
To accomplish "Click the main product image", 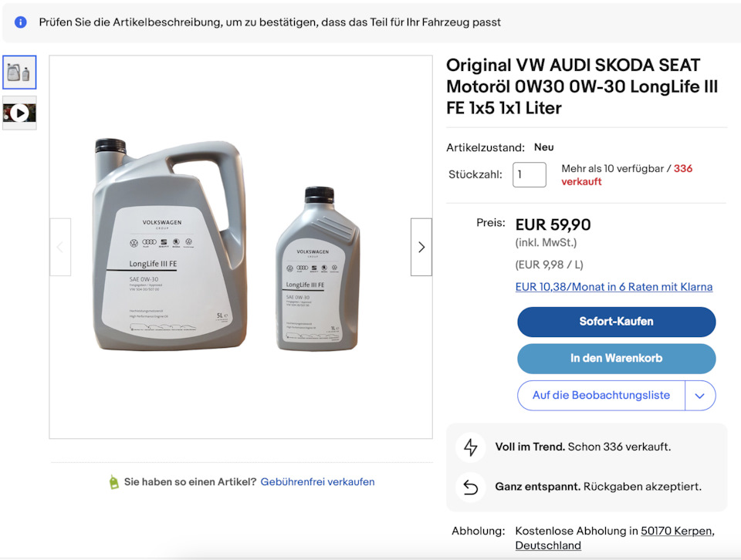I will 240,247.
